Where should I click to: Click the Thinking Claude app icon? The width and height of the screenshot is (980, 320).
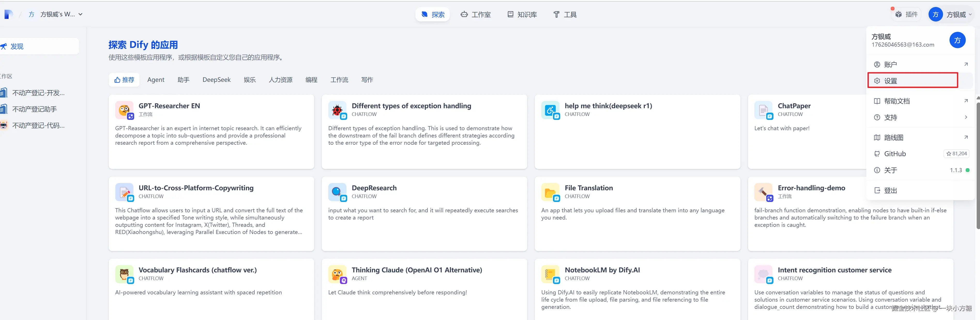coord(337,274)
